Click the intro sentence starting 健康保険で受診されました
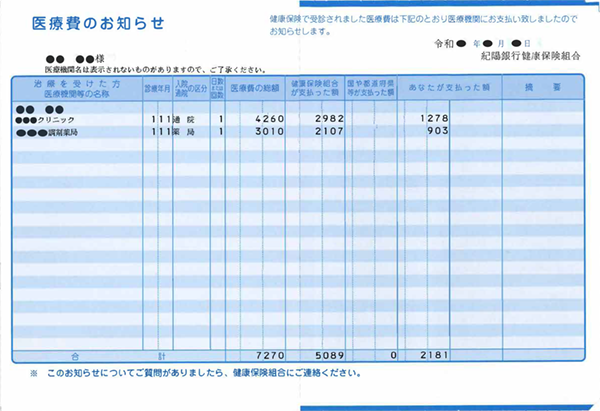This screenshot has width=600, height=411. 424,25
